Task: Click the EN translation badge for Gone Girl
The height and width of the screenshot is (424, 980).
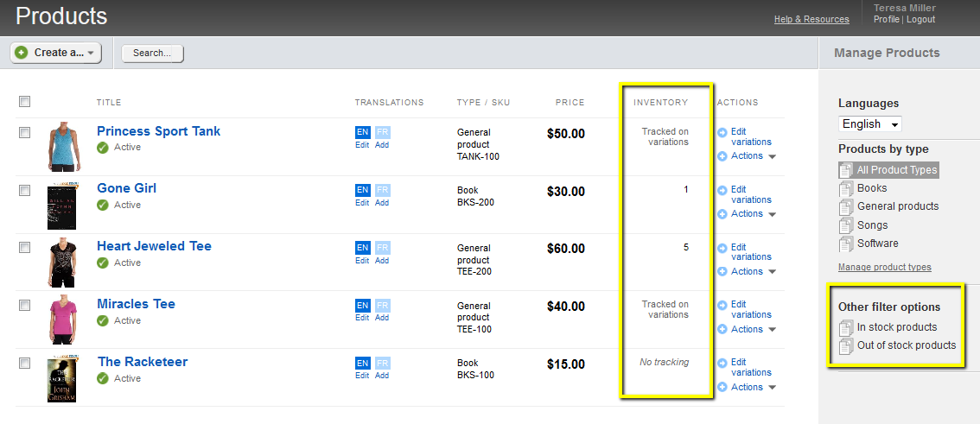Action: (x=363, y=190)
